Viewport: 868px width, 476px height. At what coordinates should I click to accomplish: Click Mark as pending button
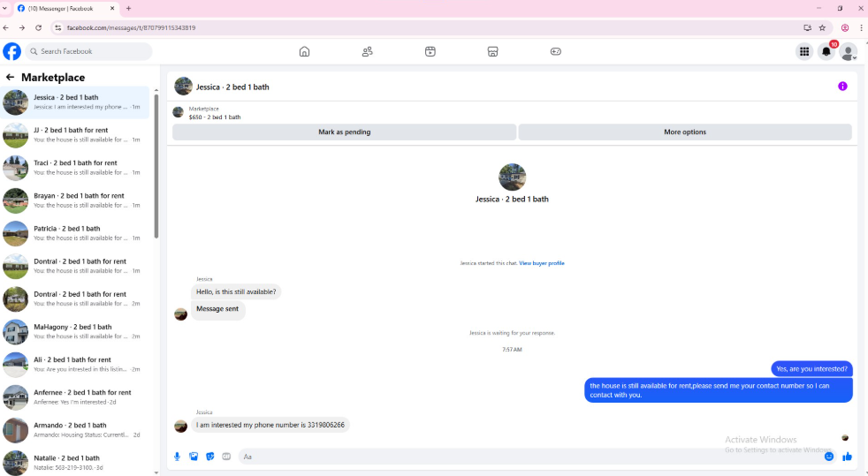coord(345,132)
